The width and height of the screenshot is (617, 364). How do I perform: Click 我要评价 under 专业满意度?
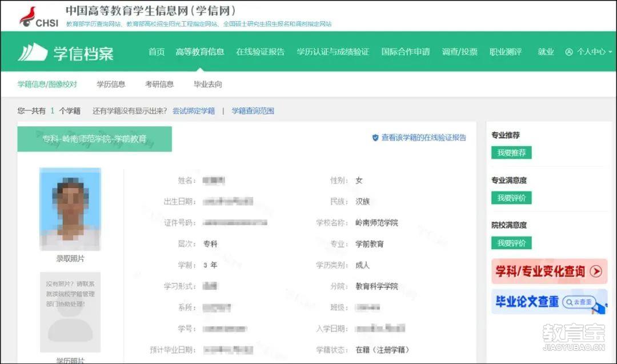click(511, 198)
